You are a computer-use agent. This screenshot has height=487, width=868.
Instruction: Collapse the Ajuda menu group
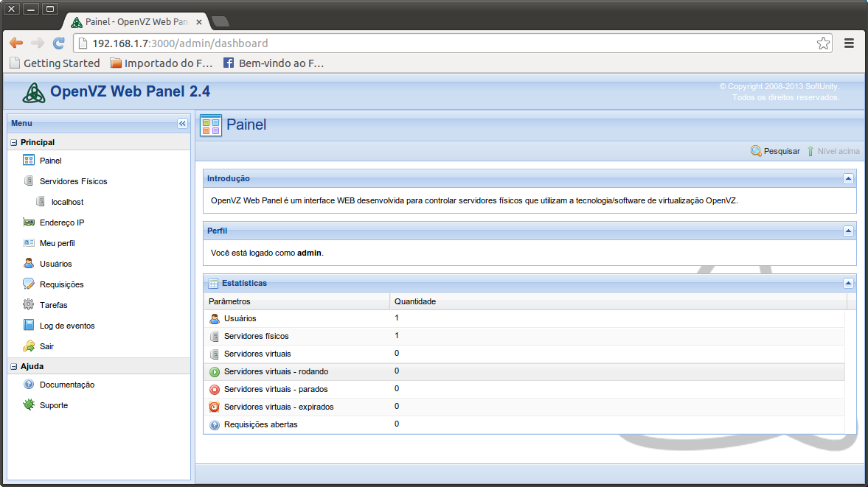tap(14, 366)
